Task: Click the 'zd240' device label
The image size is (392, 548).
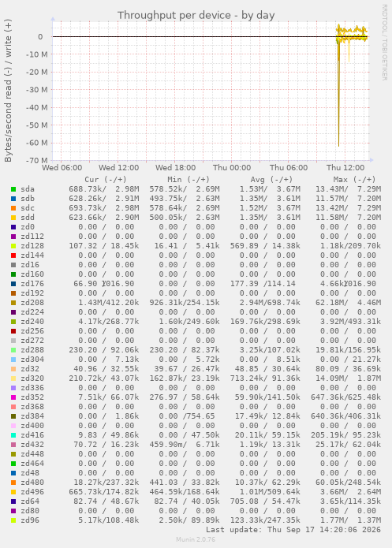Action: [x=32, y=322]
